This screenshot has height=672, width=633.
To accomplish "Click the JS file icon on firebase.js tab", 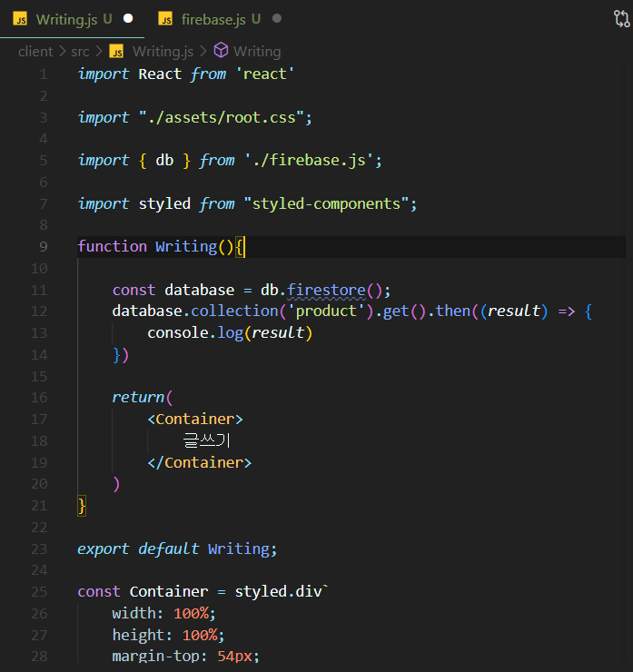I will click(165, 19).
